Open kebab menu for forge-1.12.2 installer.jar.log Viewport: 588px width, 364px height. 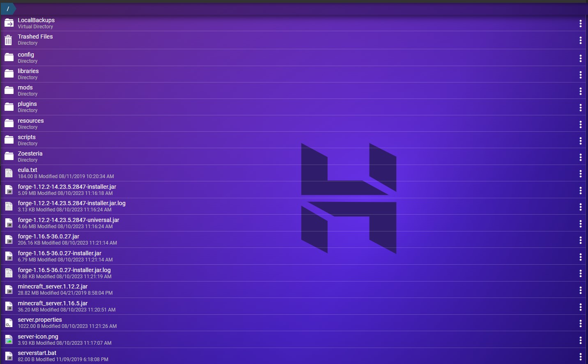pyautogui.click(x=580, y=207)
